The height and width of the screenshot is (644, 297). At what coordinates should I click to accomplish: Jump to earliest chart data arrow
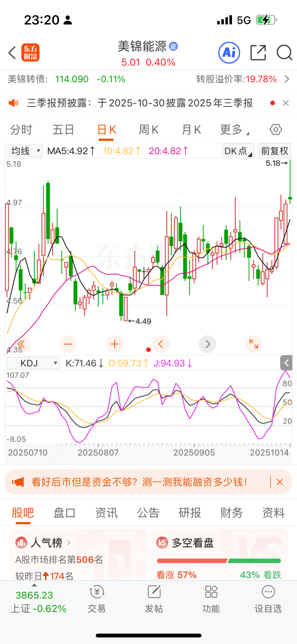(x=21, y=344)
